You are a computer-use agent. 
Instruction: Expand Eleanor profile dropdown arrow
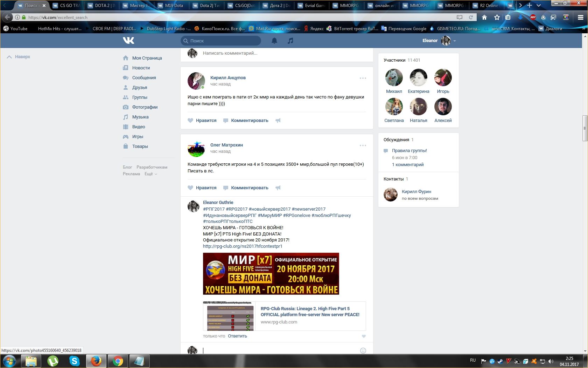click(x=455, y=41)
